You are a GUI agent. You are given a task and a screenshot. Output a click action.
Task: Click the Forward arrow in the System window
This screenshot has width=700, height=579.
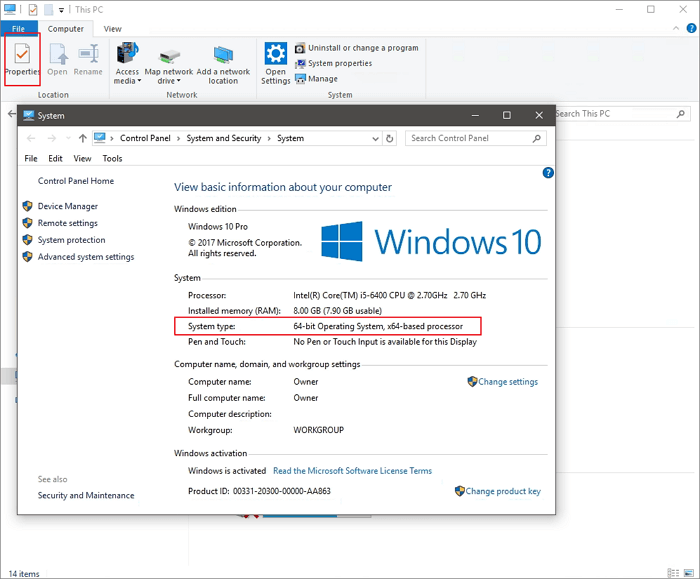coord(51,138)
